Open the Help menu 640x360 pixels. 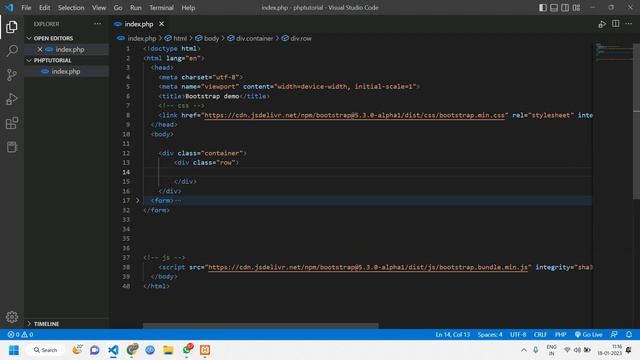(x=188, y=8)
